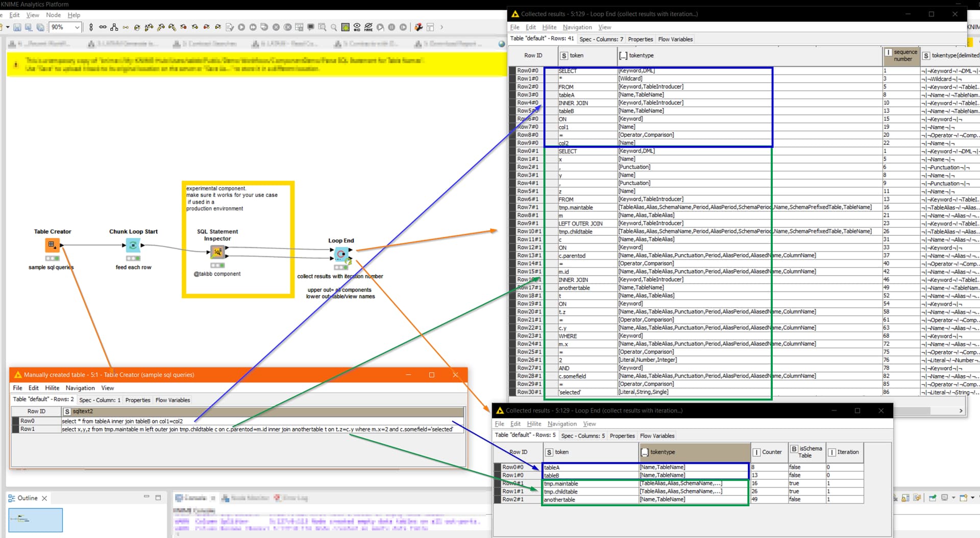Click the pin console icon with green arrow
980x538 pixels.
point(933,498)
